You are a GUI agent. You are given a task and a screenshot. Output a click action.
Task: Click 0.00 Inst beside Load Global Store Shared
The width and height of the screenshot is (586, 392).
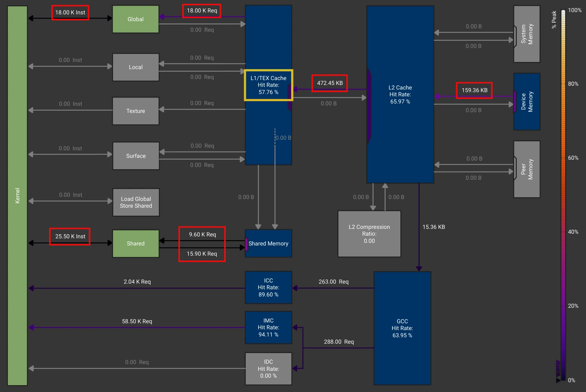point(70,195)
